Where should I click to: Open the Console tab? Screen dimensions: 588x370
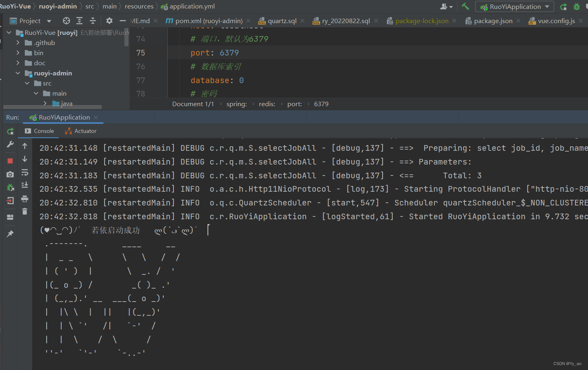click(x=39, y=131)
